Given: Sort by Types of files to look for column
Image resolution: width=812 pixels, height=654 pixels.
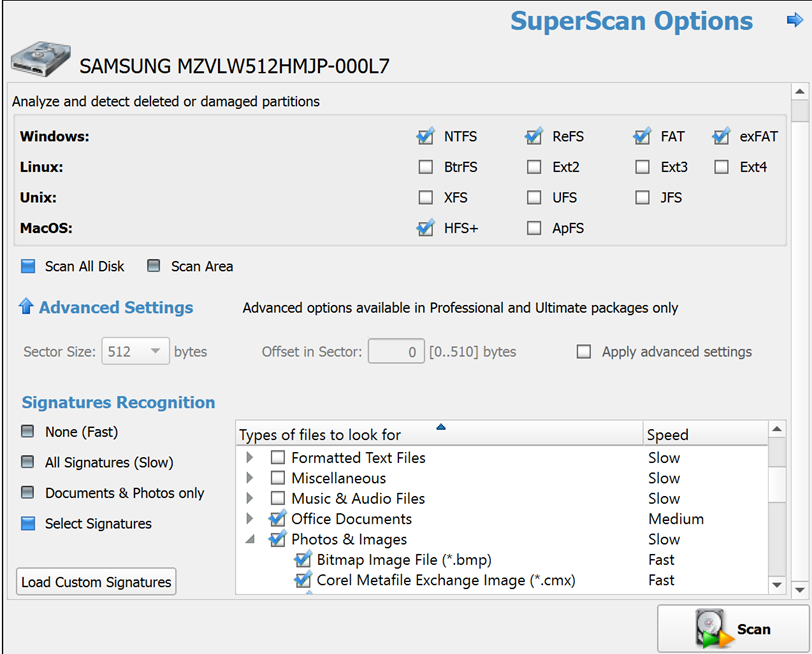Looking at the screenshot, I should [439, 434].
